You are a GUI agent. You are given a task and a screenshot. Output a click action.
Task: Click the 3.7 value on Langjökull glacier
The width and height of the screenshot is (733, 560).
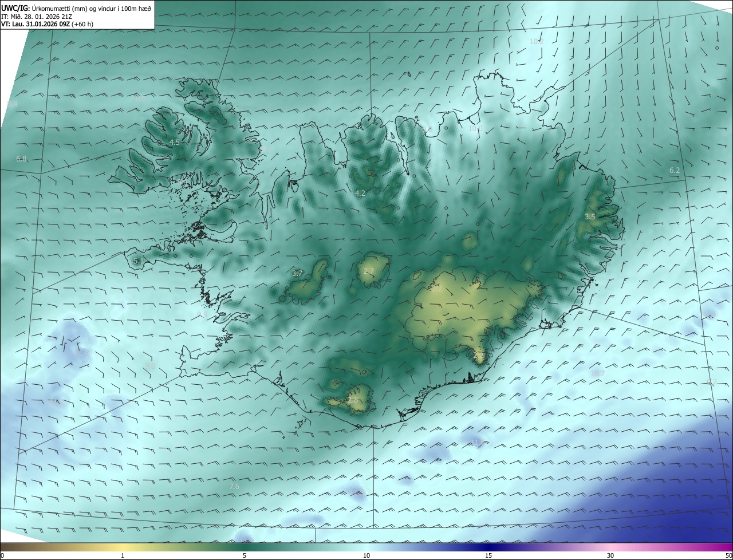[297, 274]
